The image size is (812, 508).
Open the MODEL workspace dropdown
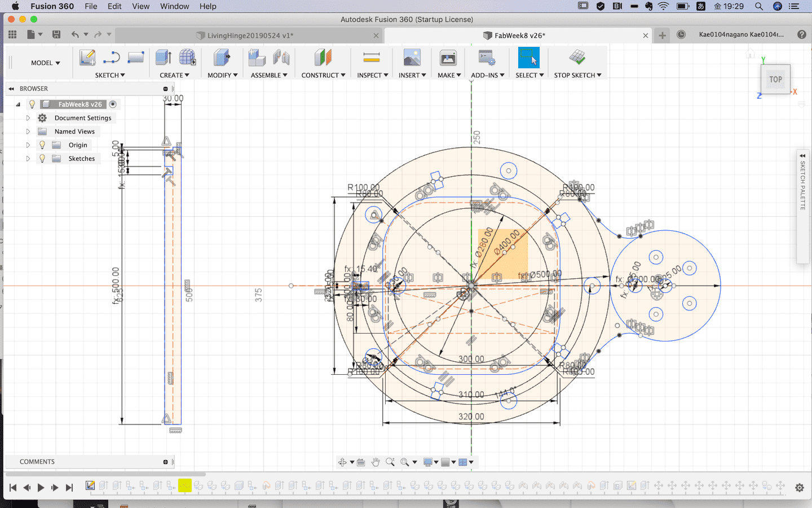(45, 63)
